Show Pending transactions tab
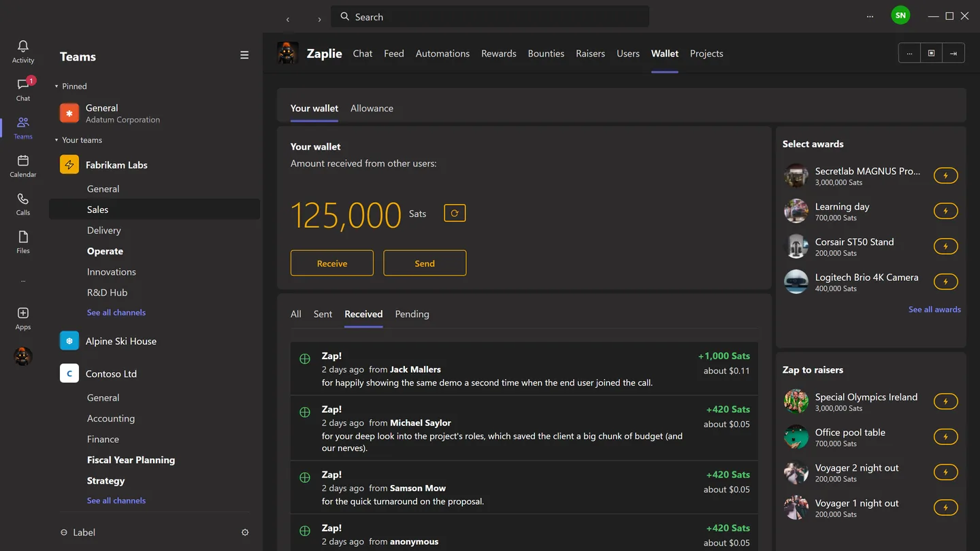Screen dimensions: 980x551 pos(412,314)
